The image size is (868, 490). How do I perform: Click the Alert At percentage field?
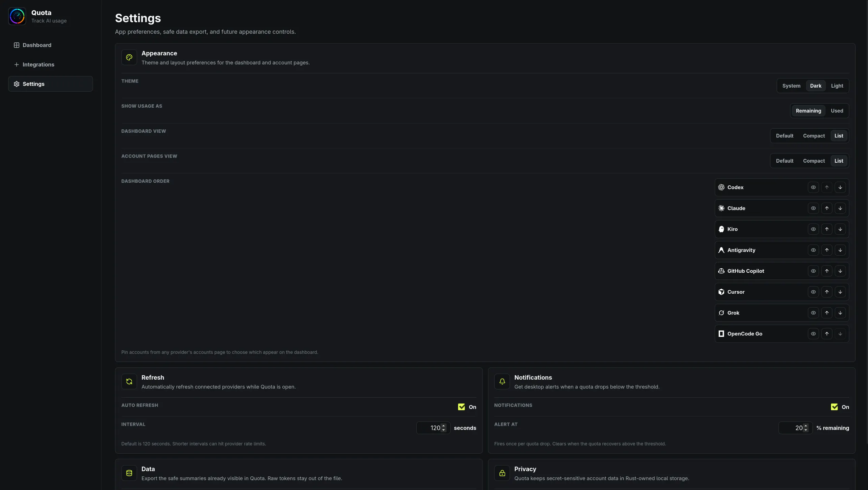tap(795, 428)
